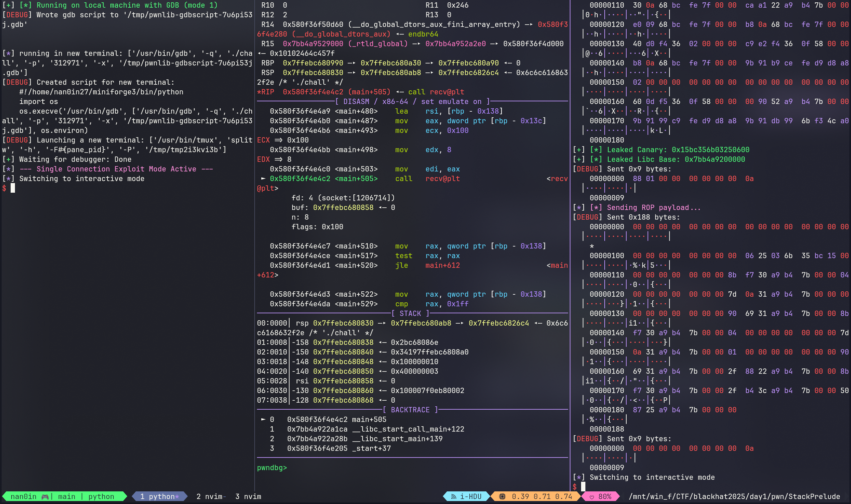This screenshot has height=504, width=851.
Task: Focus the left pane shell prompt
Action: point(13,188)
